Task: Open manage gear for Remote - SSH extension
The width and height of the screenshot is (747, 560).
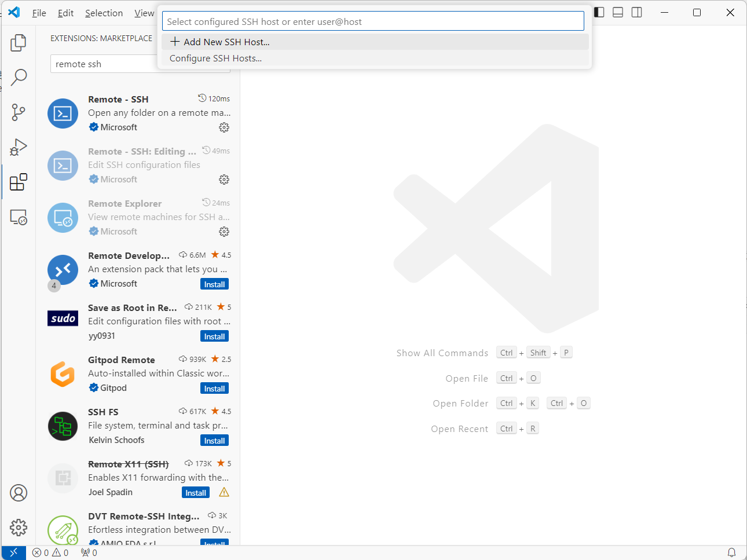Action: (x=224, y=127)
